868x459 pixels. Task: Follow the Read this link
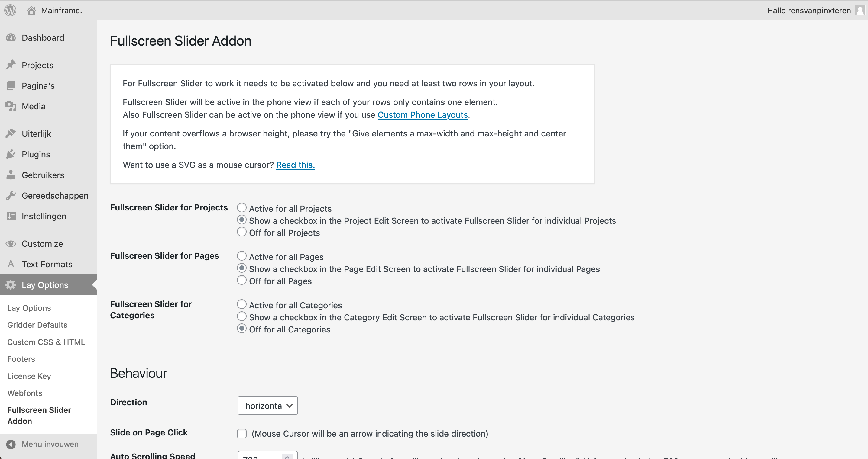coord(295,165)
